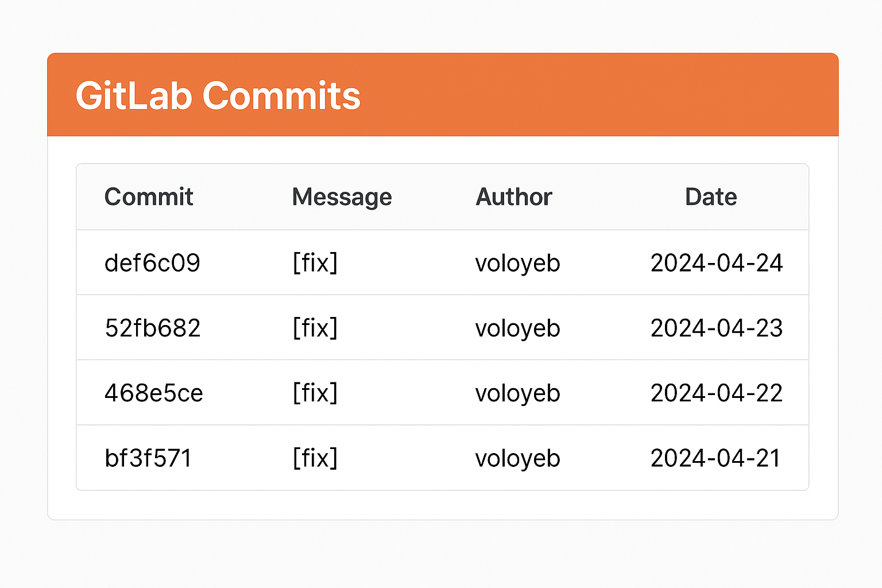
Task: Select author voloyeb in the 2024-04-22 row
Action: pyautogui.click(x=518, y=394)
